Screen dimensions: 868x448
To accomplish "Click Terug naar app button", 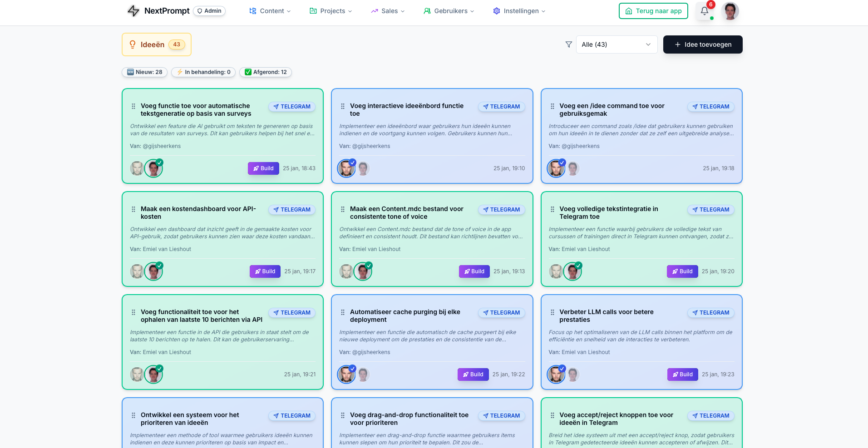I will pyautogui.click(x=653, y=11).
